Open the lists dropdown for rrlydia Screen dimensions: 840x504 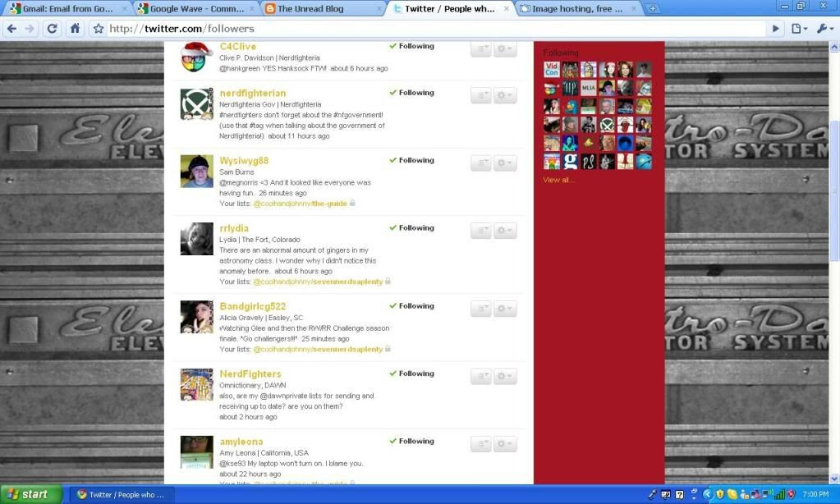[481, 231]
